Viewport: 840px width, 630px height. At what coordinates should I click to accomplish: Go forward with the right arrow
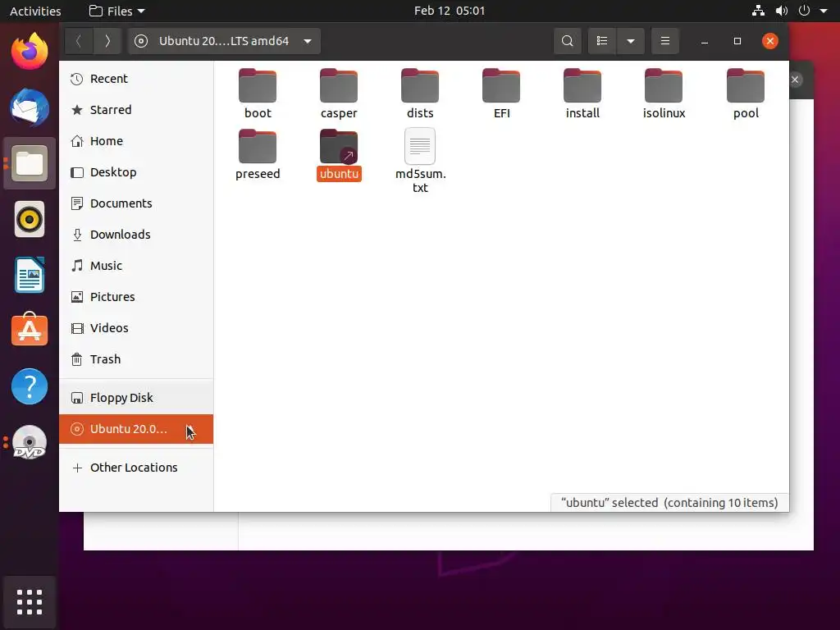pos(107,41)
